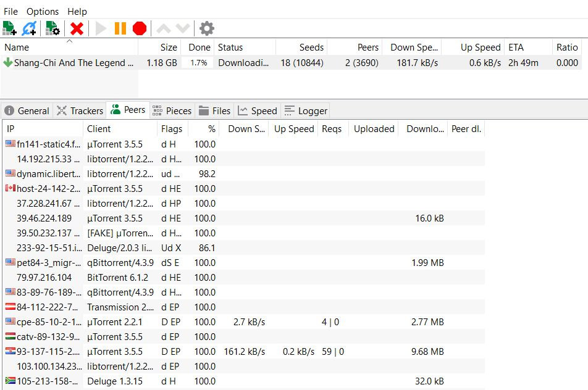Switch to the Trackers tab
Image resolution: width=588 pixels, height=390 pixels.
(x=80, y=111)
